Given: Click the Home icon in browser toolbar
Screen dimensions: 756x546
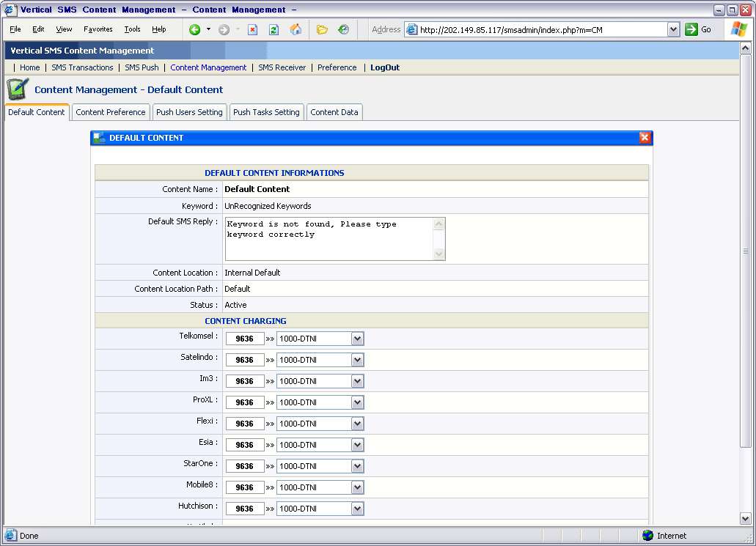Looking at the screenshot, I should [296, 29].
